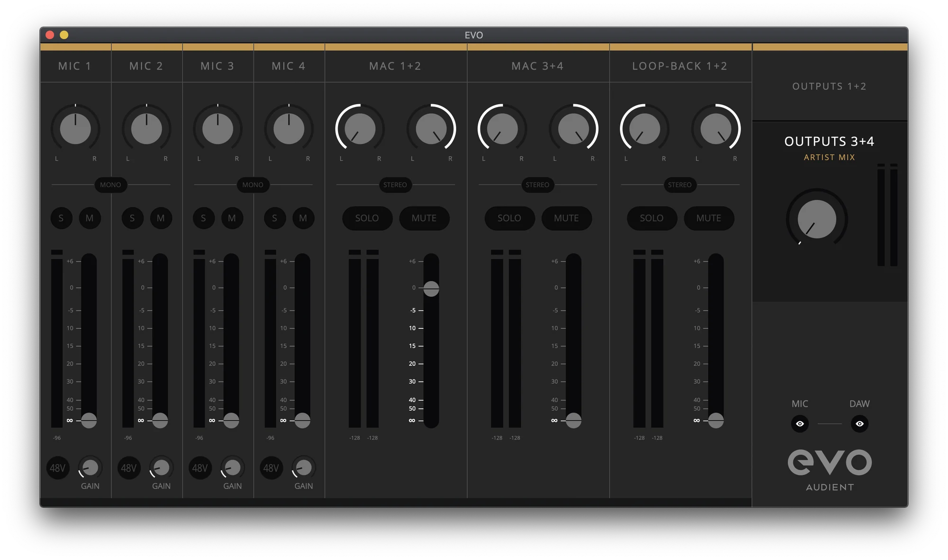This screenshot has height=560, width=948.
Task: Mute the MAC 1+2 channel
Action: (424, 218)
